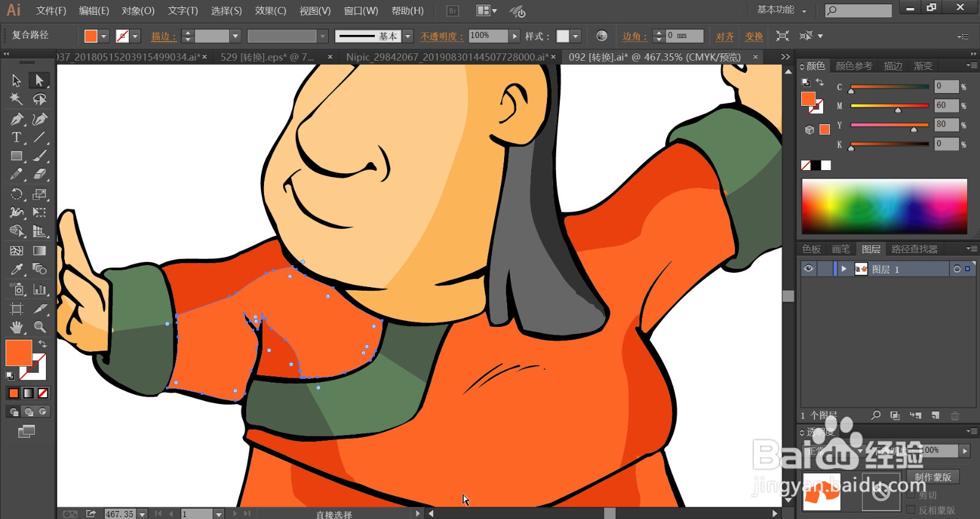
Task: Select the Column Graph tool
Action: point(39,289)
